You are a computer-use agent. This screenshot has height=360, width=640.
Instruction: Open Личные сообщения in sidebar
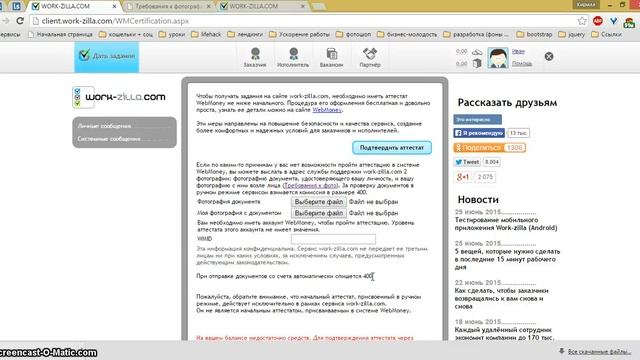tap(104, 126)
